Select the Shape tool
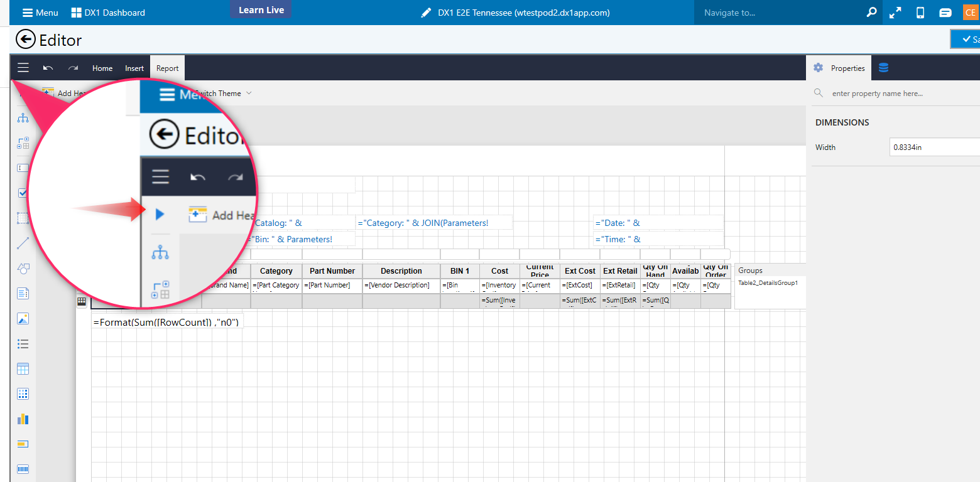The height and width of the screenshot is (482, 980). pyautogui.click(x=23, y=269)
